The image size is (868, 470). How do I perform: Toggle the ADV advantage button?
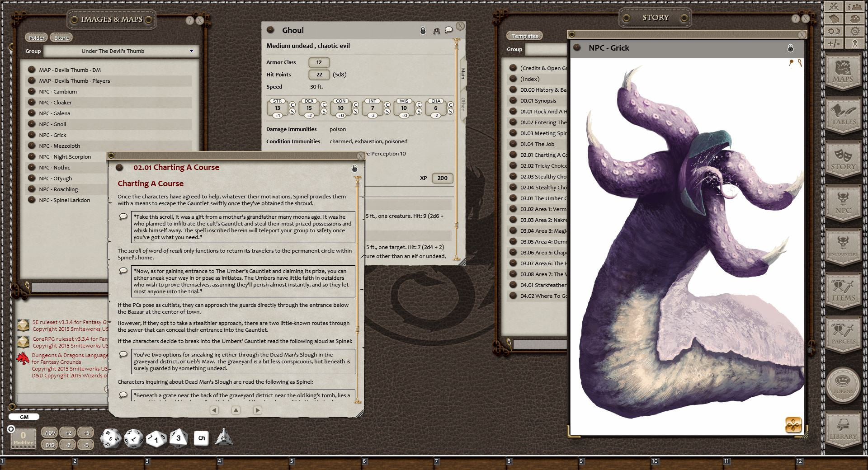[50, 432]
